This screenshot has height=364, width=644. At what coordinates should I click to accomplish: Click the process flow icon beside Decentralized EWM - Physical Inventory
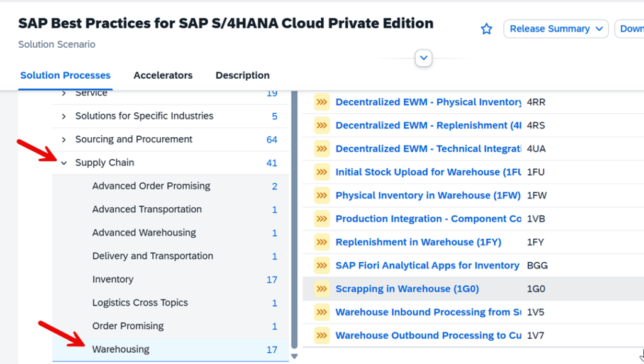pos(321,102)
